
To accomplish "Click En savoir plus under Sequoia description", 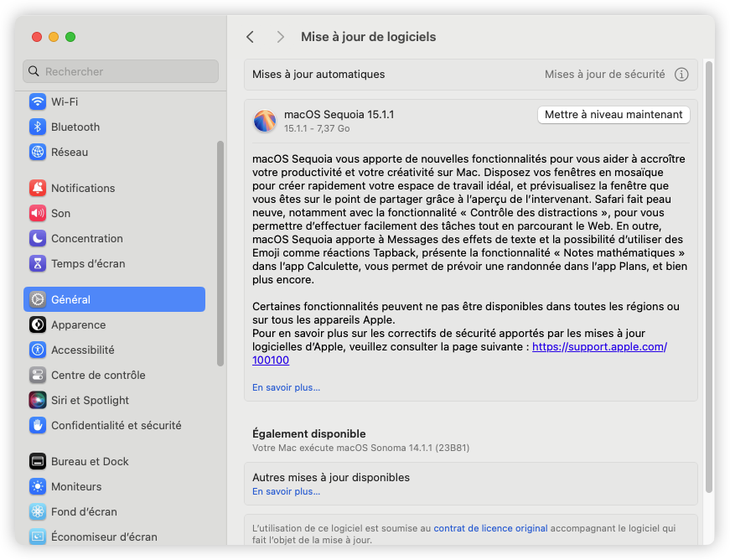I will [x=286, y=387].
